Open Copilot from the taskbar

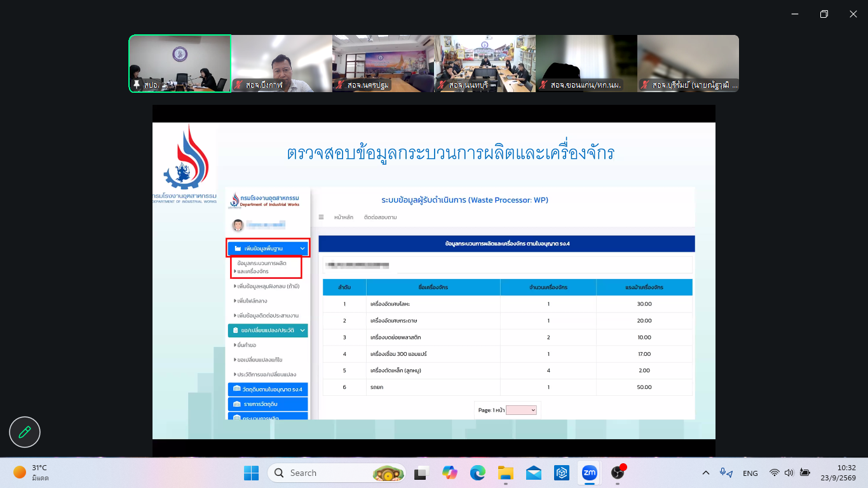pyautogui.click(x=450, y=473)
